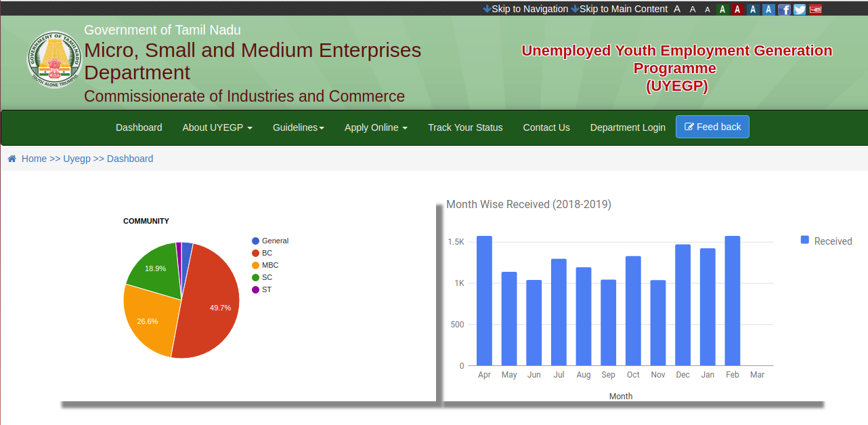The width and height of the screenshot is (868, 425).
Task: Select the smallest font size A
Action: pyautogui.click(x=708, y=9)
